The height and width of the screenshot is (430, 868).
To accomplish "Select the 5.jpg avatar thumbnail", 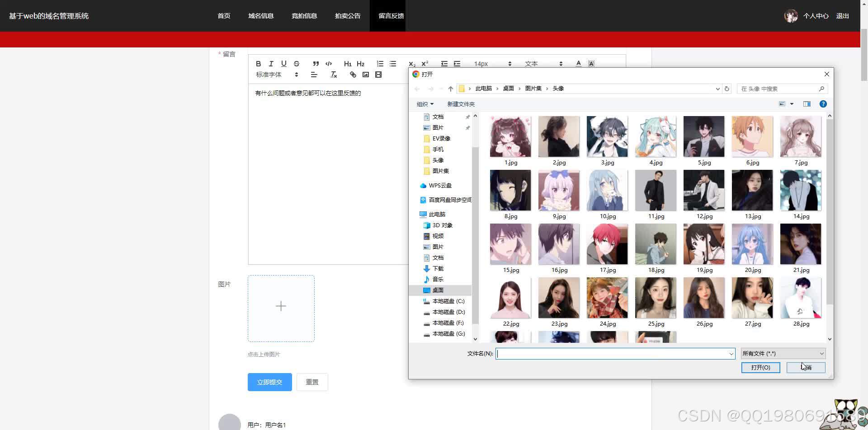I will 703,136.
